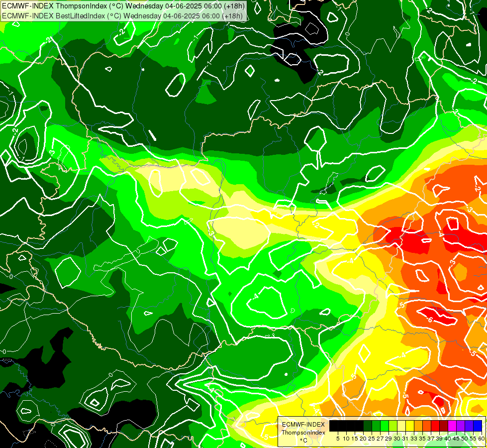
Task: Click the legend scale value 27
Action: pos(380,439)
